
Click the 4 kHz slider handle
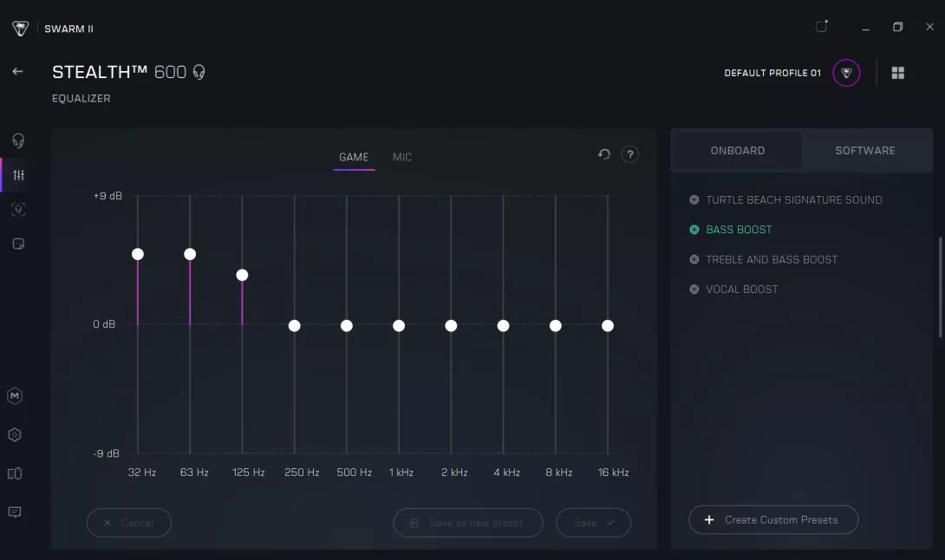(503, 326)
